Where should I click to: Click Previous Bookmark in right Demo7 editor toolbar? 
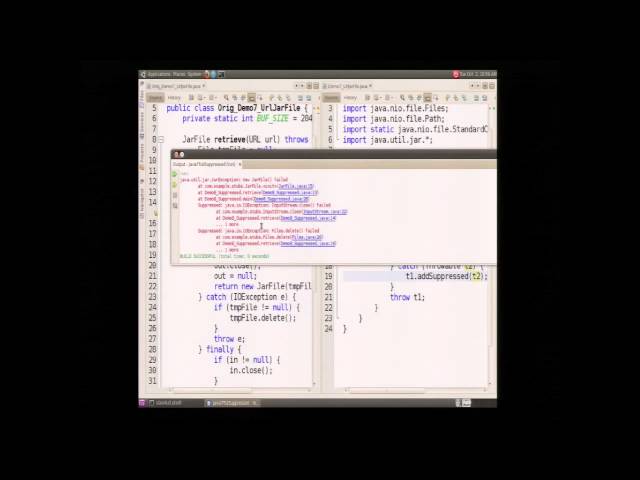point(448,98)
